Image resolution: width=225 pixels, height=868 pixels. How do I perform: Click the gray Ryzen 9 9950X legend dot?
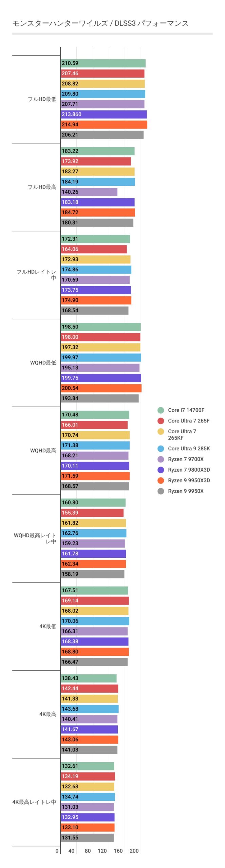[161, 491]
